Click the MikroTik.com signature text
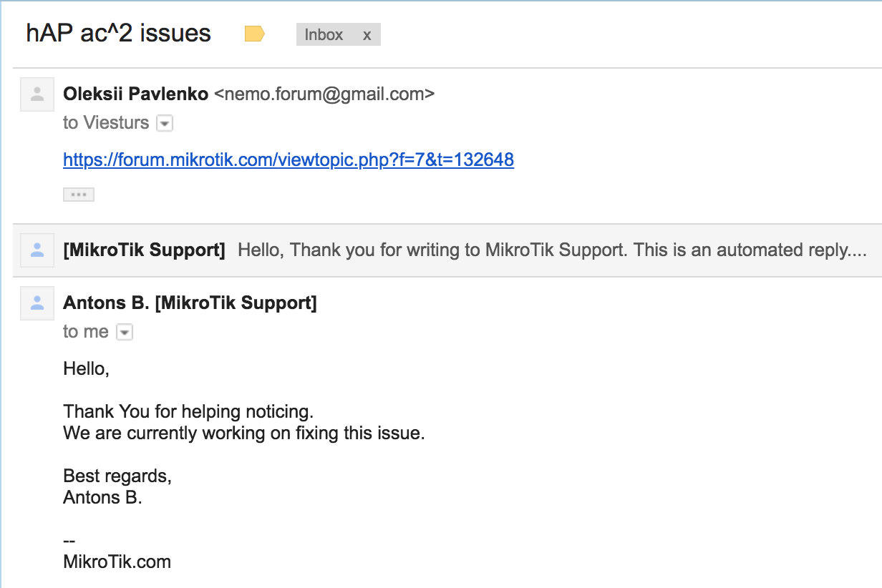This screenshot has height=588, width=882. tap(117, 562)
